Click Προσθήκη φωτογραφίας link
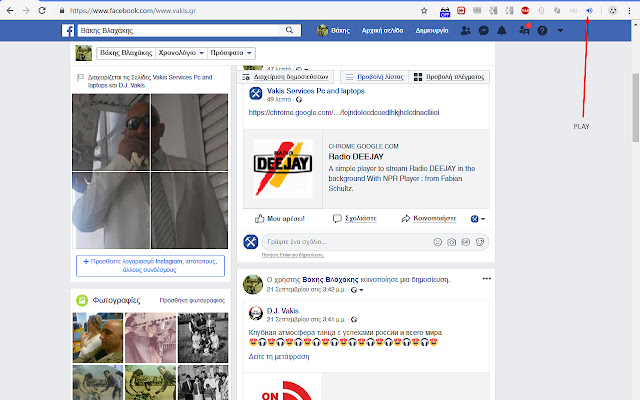This screenshot has width=640, height=400. point(192,300)
